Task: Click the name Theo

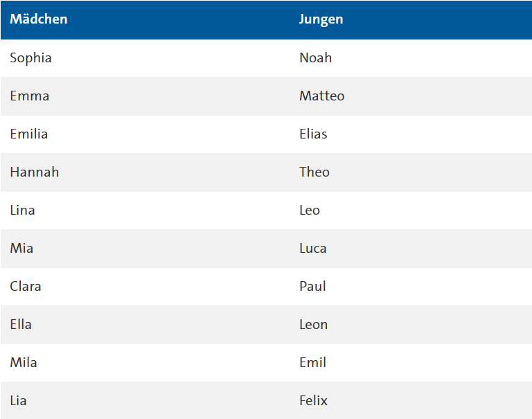Action: click(314, 172)
